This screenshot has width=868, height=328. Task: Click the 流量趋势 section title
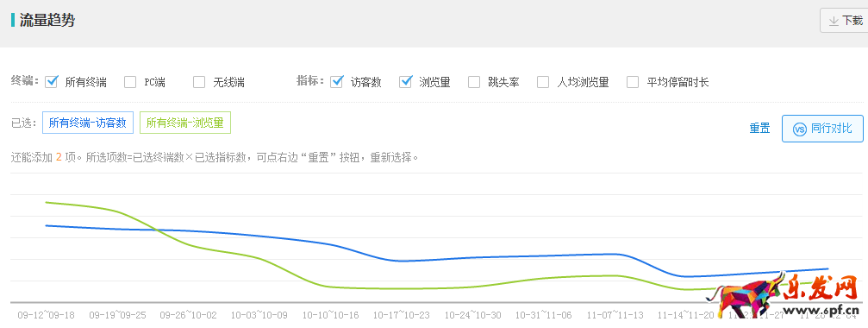(x=47, y=21)
